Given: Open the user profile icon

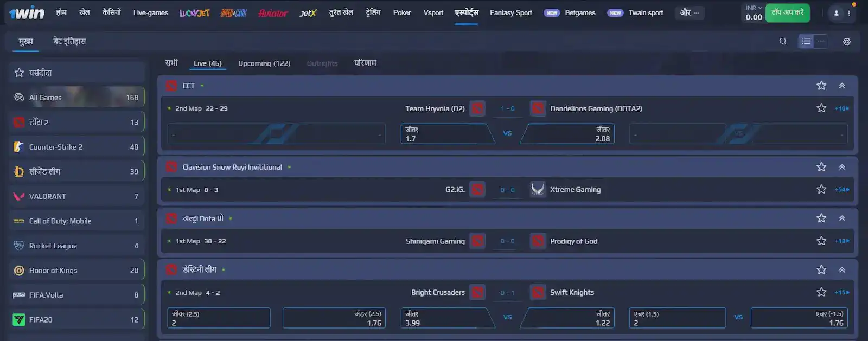Looking at the screenshot, I should (x=836, y=13).
